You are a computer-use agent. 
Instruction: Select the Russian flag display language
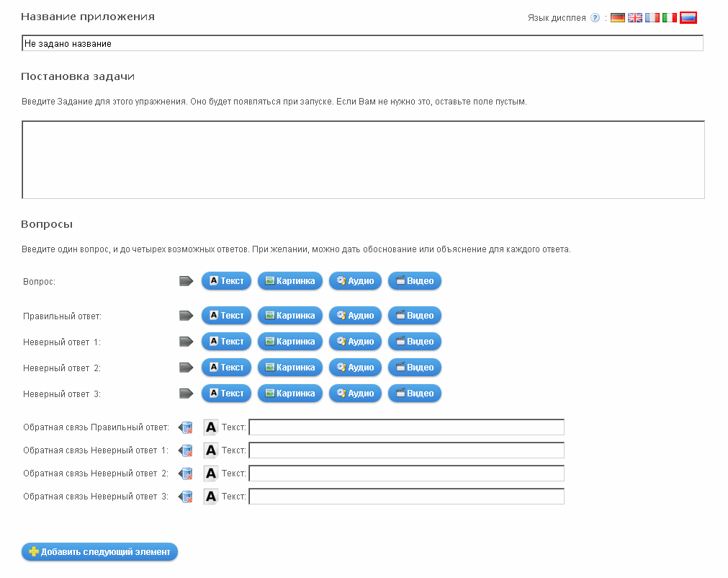point(688,17)
